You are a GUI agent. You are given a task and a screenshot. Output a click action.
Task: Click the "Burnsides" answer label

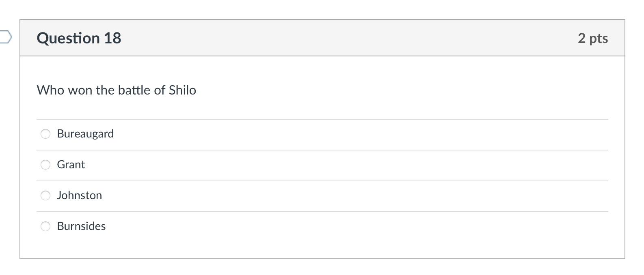pyautogui.click(x=81, y=226)
